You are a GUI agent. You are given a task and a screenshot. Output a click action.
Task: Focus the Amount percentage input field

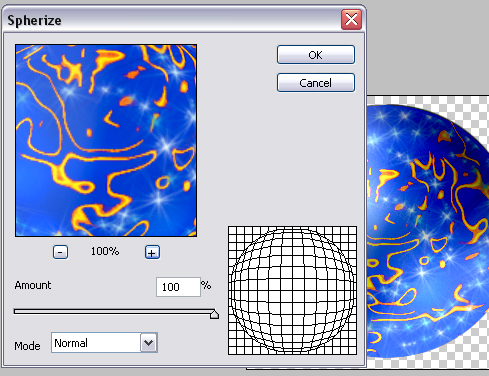point(178,287)
